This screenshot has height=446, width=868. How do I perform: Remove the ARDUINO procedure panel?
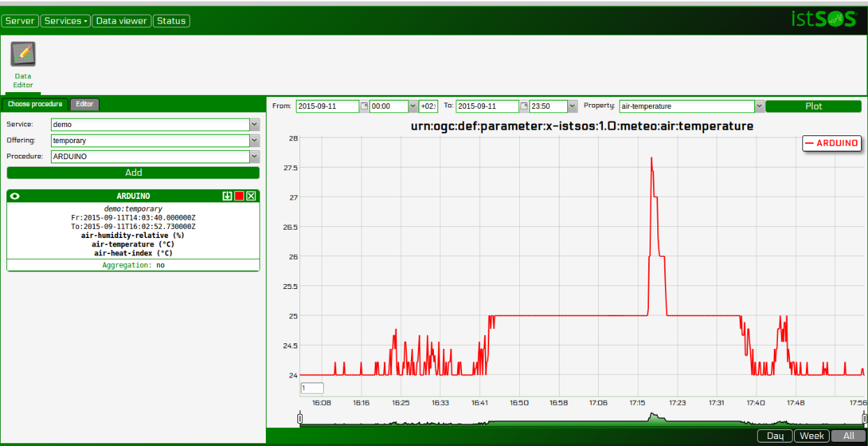point(251,196)
